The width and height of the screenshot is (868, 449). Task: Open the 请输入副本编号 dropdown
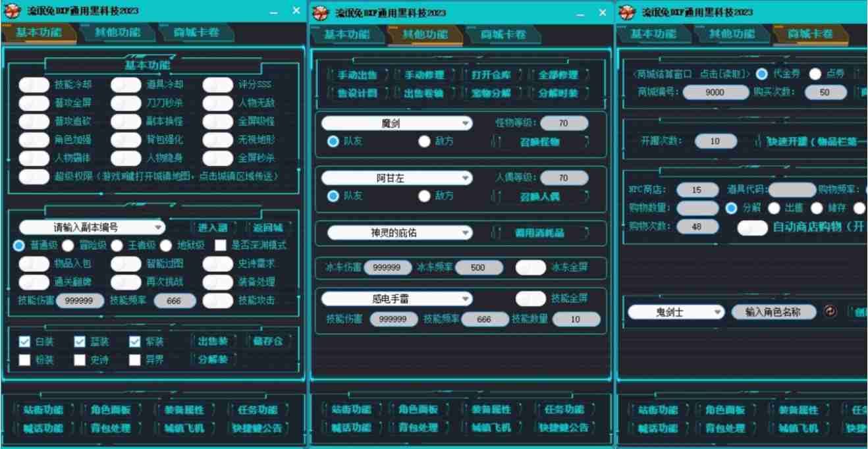(x=92, y=228)
